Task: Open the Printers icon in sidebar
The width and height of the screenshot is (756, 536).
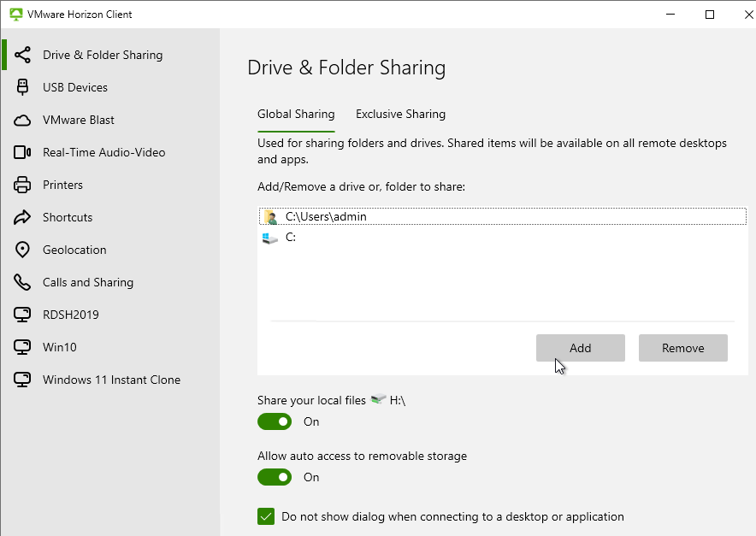Action: pyautogui.click(x=22, y=186)
